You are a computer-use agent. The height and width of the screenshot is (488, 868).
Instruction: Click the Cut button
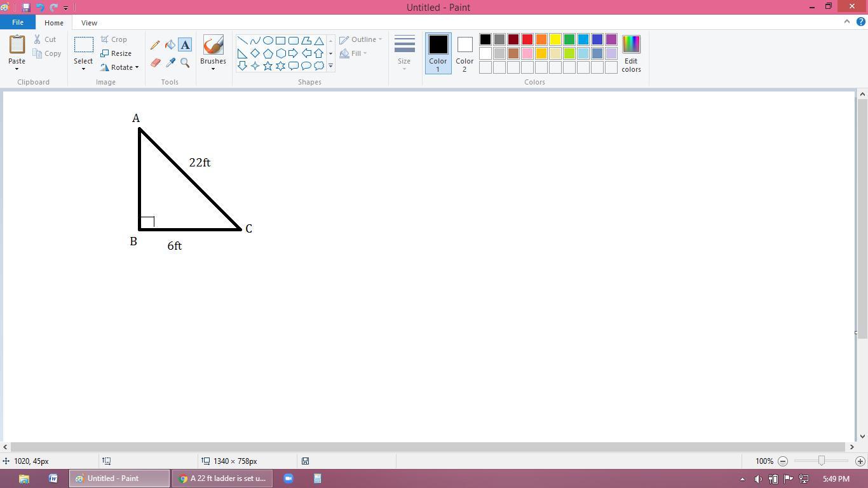pyautogui.click(x=45, y=39)
